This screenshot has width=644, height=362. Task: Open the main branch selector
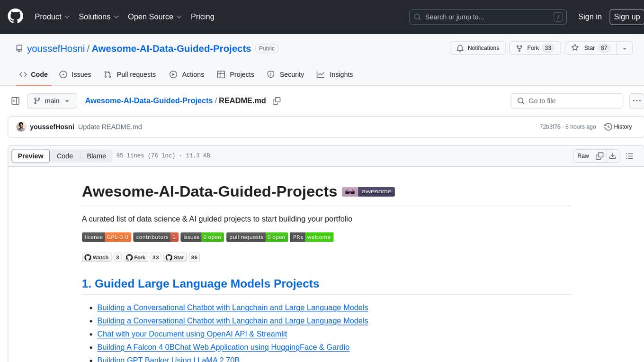coord(52,101)
